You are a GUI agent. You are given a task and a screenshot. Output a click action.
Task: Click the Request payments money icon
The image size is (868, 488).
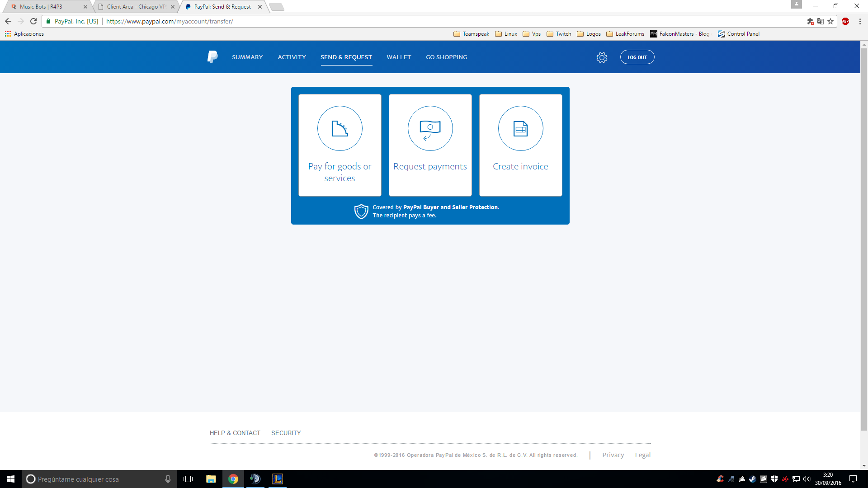(x=430, y=128)
